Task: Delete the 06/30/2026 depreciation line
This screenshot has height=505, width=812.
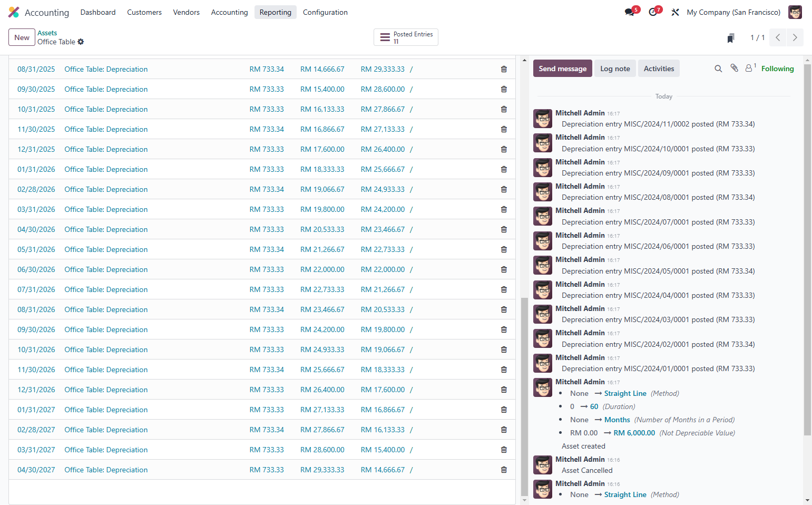Action: point(504,269)
